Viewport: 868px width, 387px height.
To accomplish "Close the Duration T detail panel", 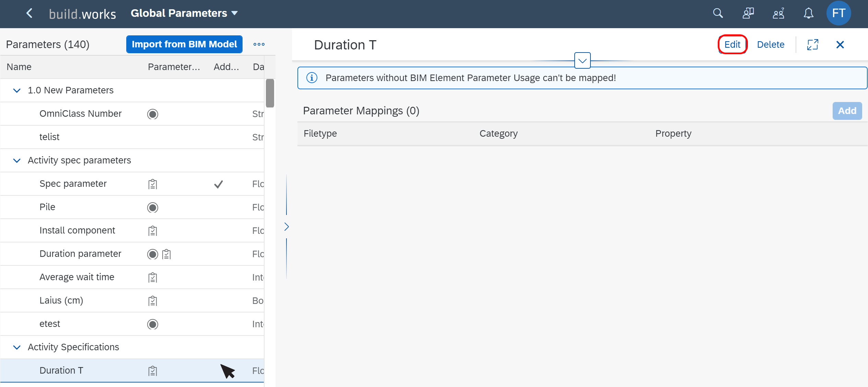I will click(840, 45).
